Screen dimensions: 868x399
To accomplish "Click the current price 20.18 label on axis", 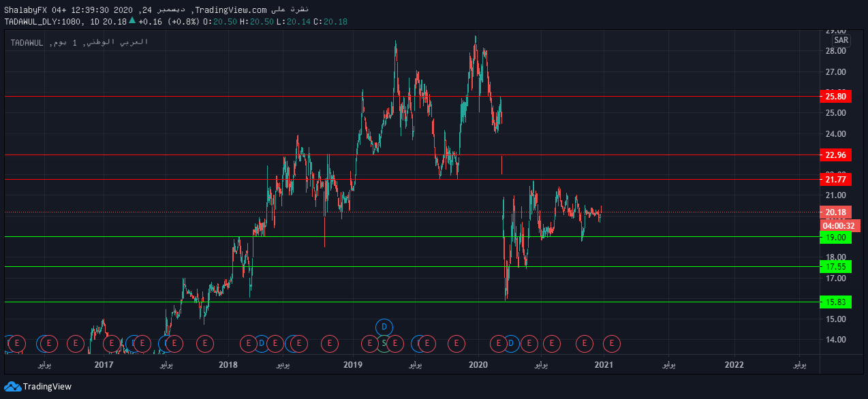I will coord(835,212).
